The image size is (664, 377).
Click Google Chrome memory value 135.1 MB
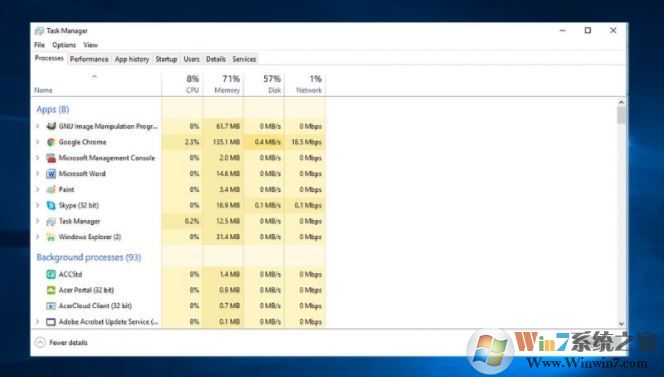(226, 142)
